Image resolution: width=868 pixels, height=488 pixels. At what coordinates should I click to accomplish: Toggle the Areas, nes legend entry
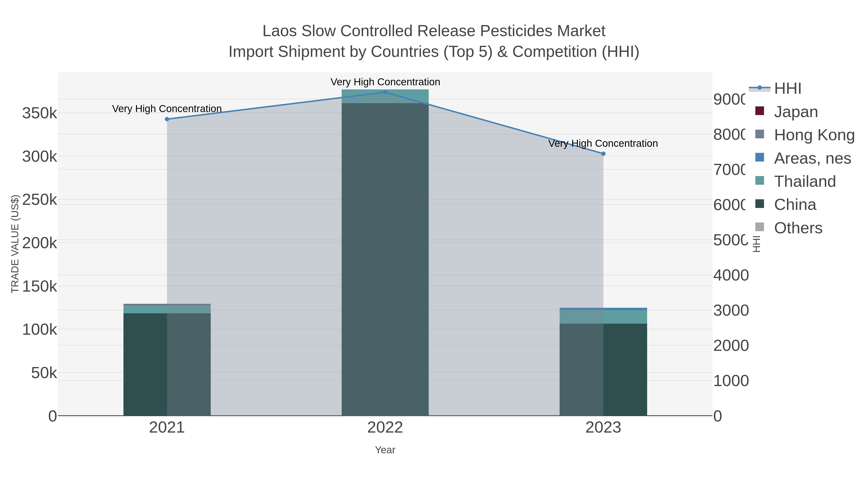803,158
